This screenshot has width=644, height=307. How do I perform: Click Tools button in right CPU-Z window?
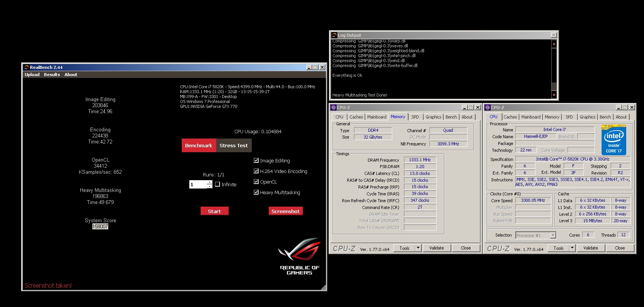click(558, 248)
